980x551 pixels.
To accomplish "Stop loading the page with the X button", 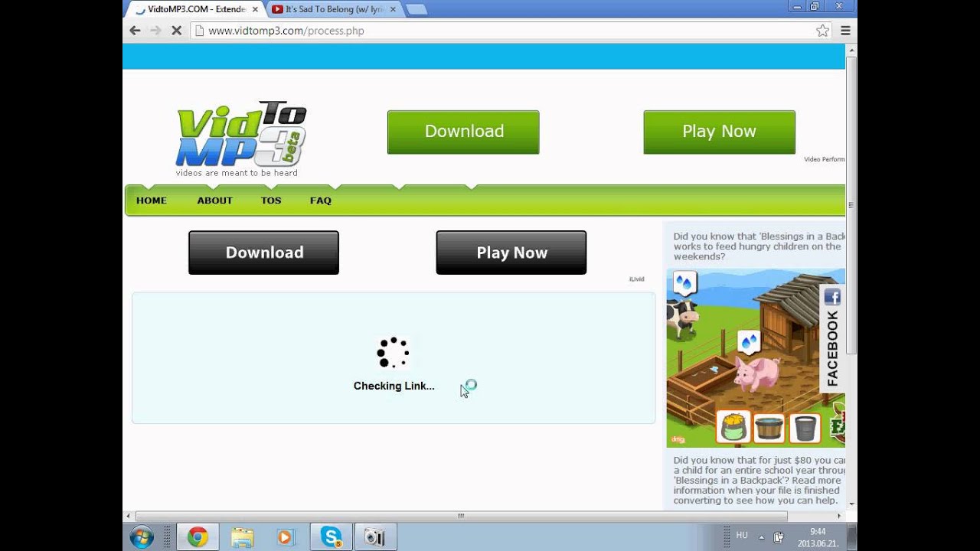I will pyautogui.click(x=176, y=31).
